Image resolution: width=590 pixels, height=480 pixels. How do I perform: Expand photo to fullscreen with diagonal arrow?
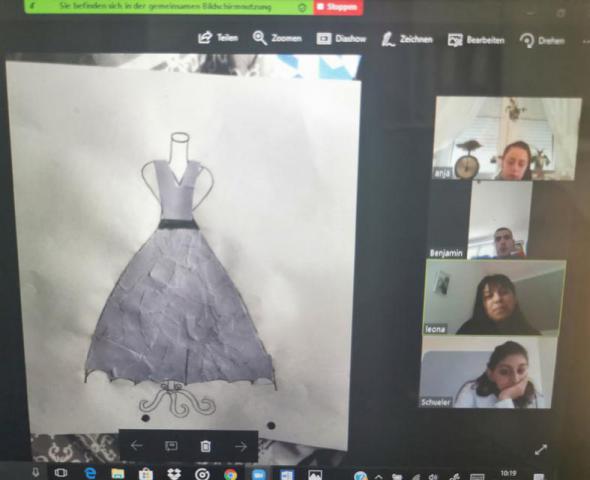tap(541, 449)
